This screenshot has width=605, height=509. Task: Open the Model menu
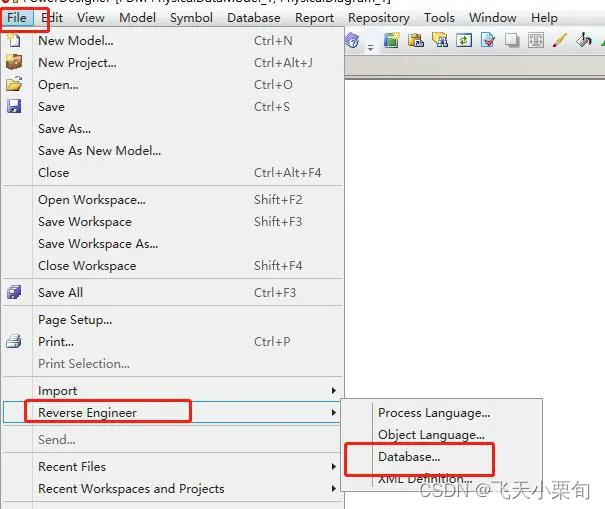[x=137, y=18]
